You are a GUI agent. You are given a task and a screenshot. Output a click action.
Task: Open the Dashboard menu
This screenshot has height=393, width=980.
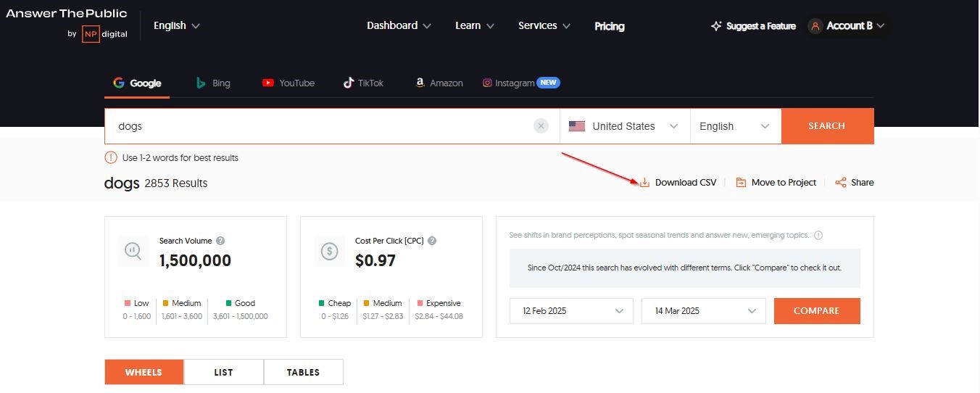coord(399,25)
